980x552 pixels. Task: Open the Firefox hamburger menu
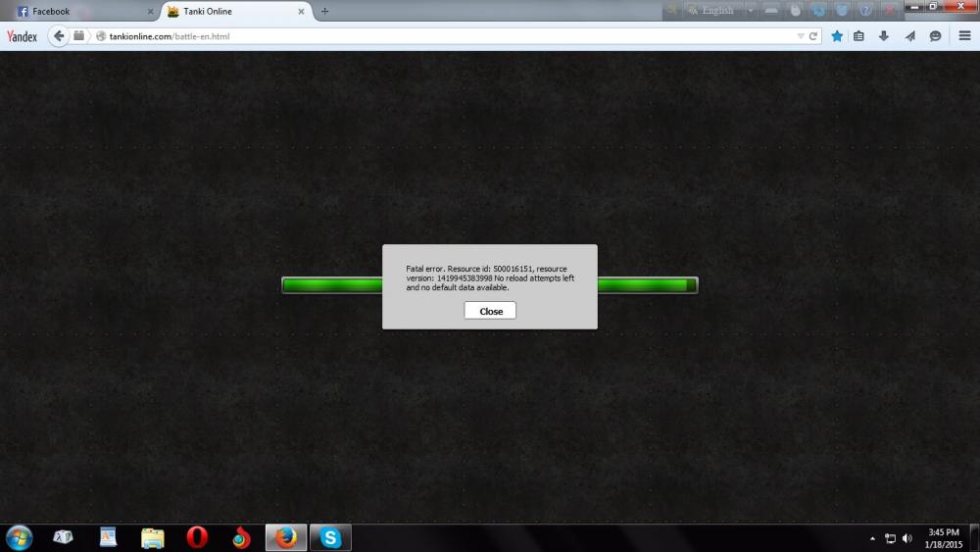point(964,35)
